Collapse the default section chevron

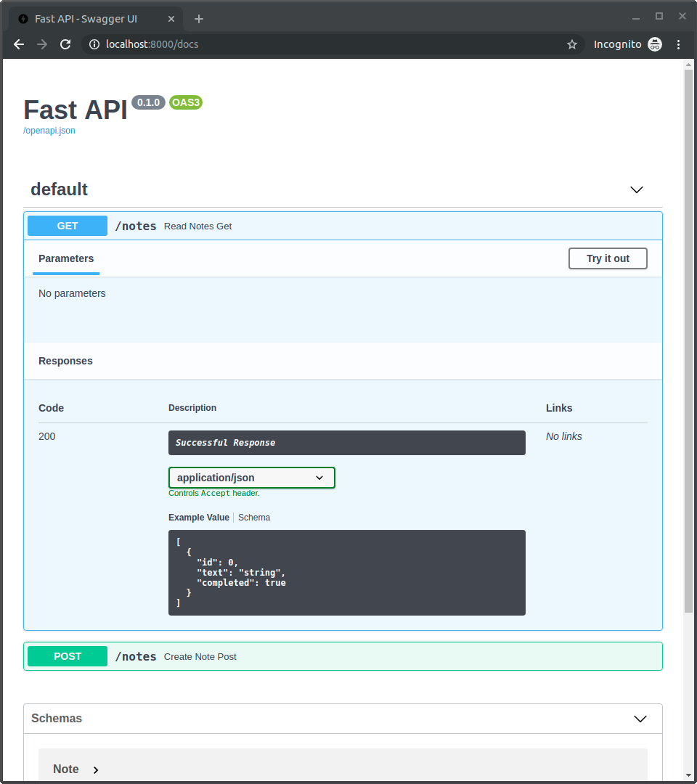pyautogui.click(x=637, y=189)
